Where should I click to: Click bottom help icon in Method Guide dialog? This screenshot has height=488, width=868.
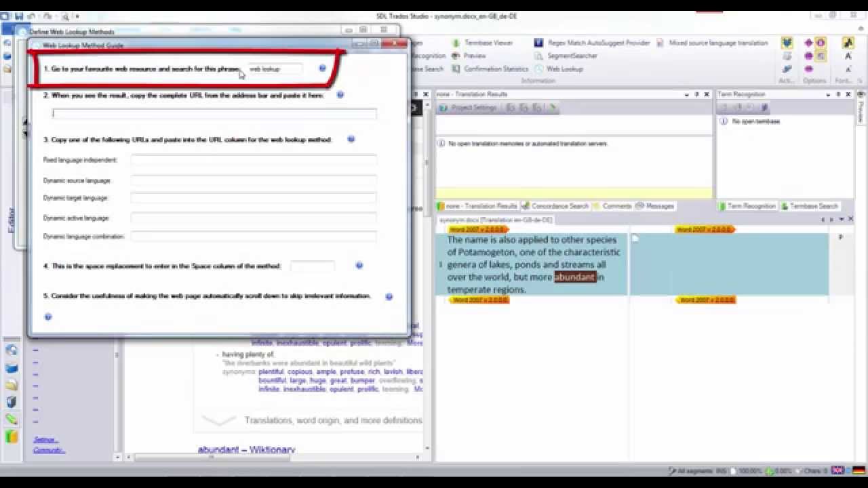[48, 317]
